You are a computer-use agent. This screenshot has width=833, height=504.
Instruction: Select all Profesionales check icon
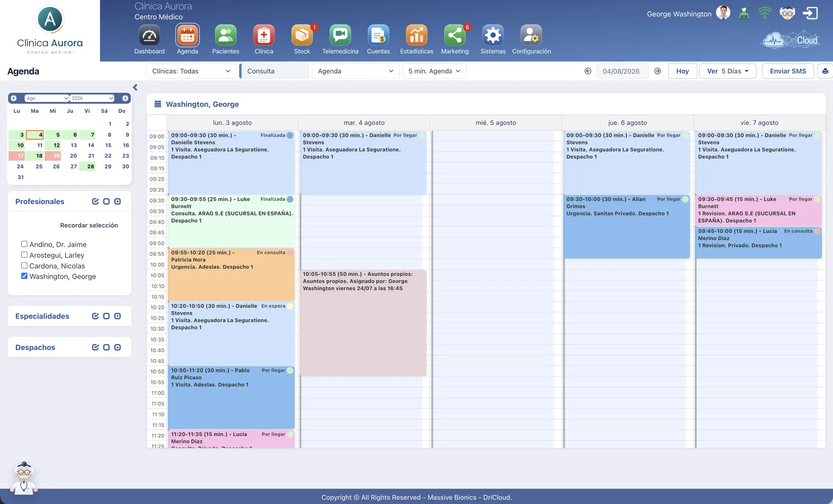[x=95, y=201]
